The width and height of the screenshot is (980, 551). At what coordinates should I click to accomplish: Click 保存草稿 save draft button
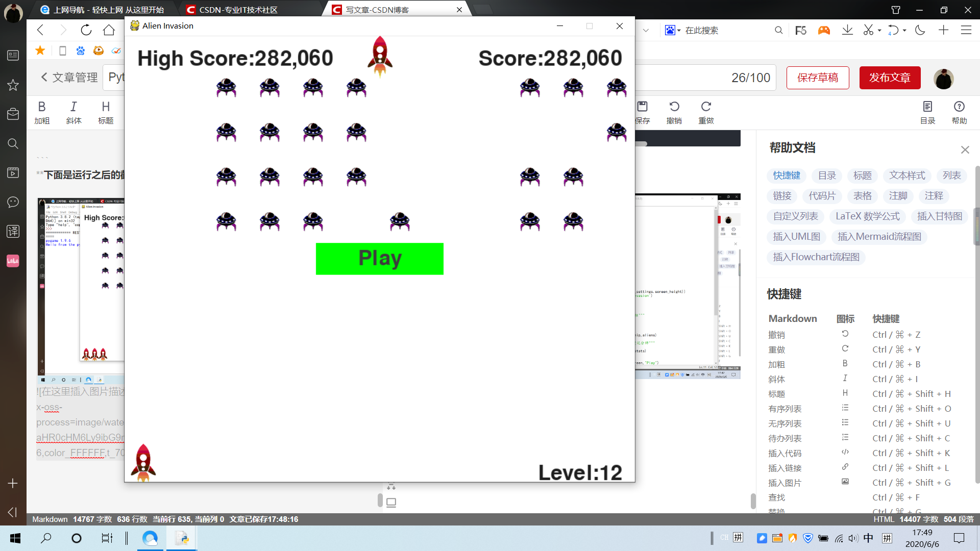[x=818, y=78]
